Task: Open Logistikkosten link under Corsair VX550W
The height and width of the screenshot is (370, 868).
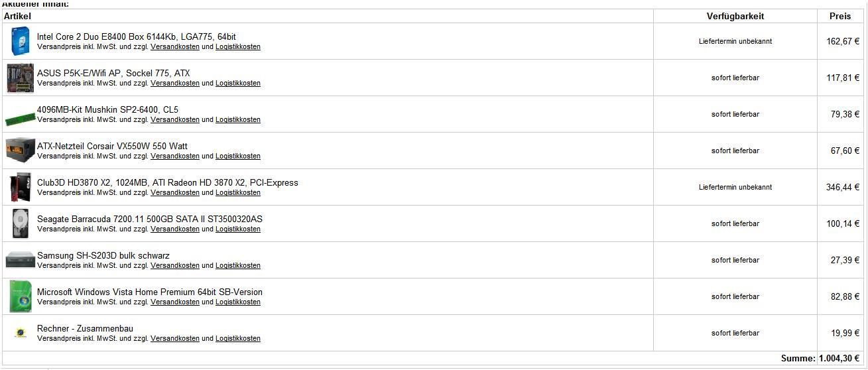Action: [x=238, y=156]
